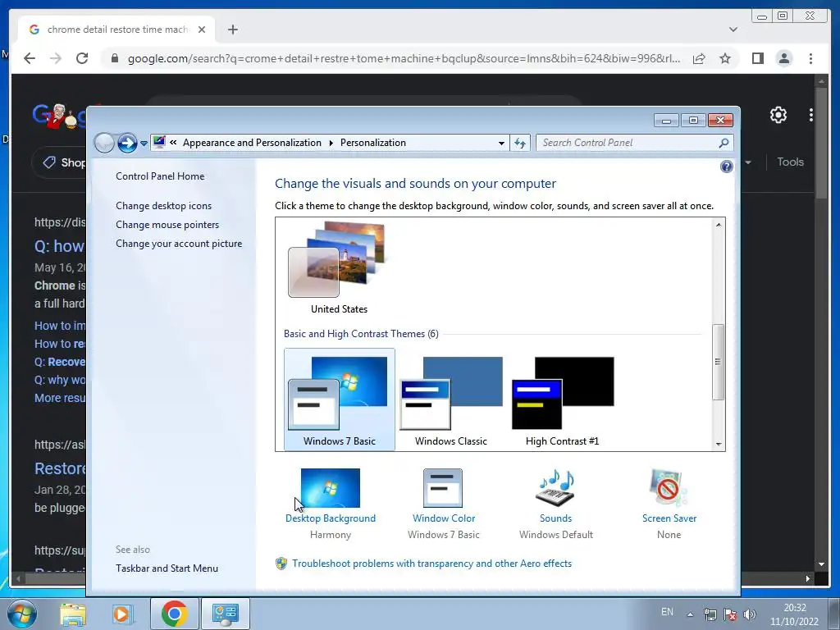Click Appearance and Personalization breadcrumb
Screen dimensions: 840x630
[252, 143]
